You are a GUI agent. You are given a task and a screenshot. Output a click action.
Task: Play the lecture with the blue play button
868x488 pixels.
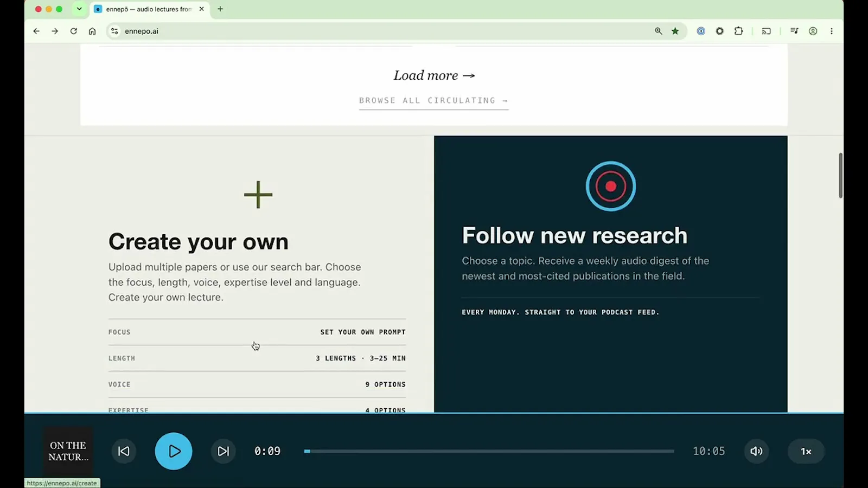[174, 451]
